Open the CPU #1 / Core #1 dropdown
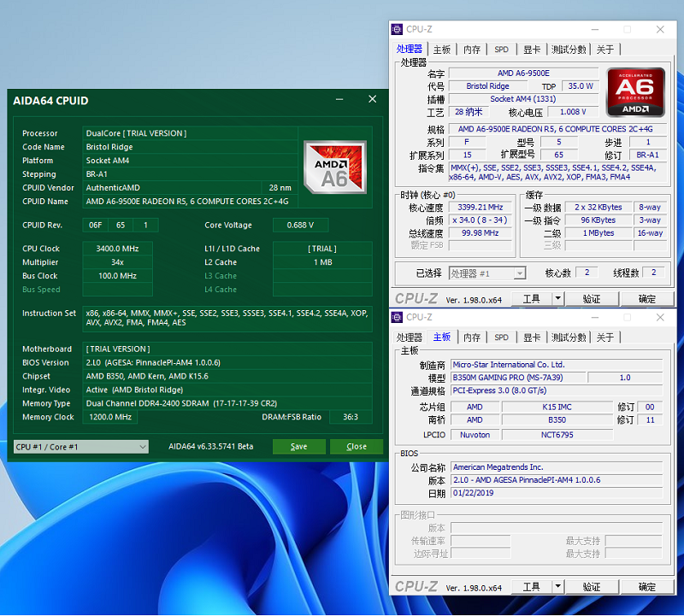The height and width of the screenshot is (616, 684). tap(81, 446)
